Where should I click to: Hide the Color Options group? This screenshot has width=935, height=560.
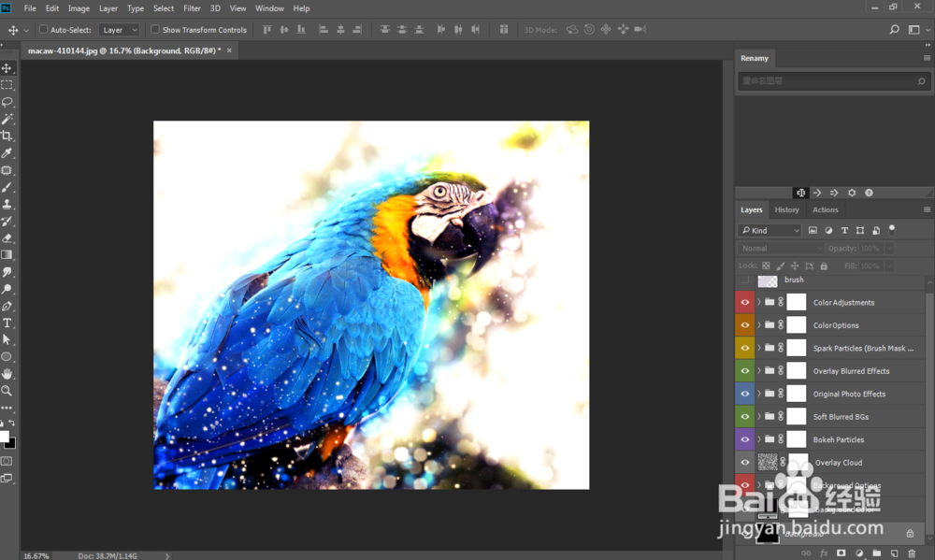click(745, 325)
